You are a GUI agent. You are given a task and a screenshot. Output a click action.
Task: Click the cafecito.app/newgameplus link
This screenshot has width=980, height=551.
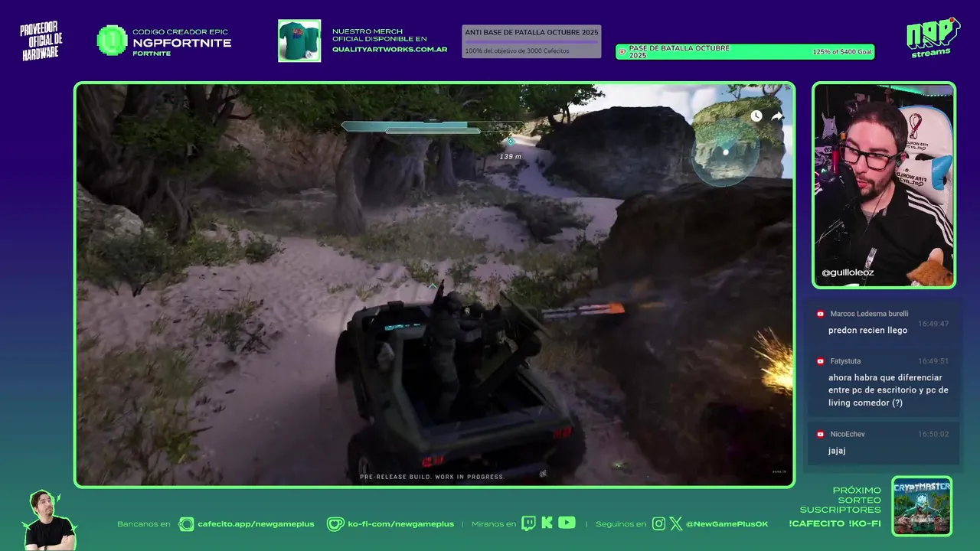pos(256,524)
